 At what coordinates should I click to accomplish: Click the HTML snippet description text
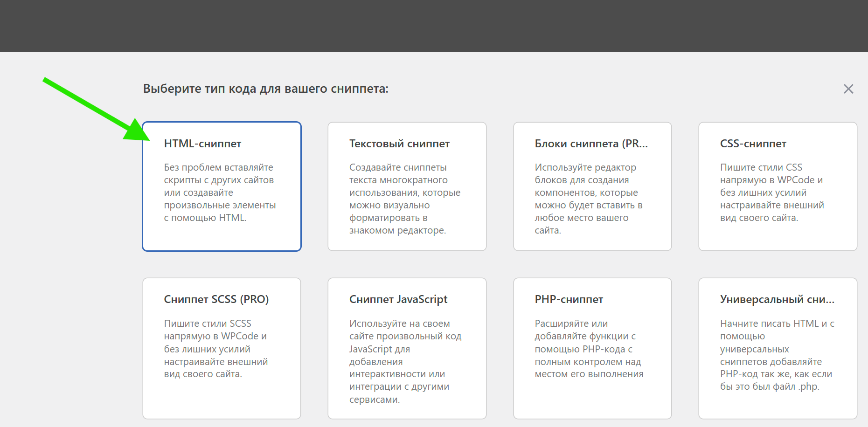coord(219,192)
